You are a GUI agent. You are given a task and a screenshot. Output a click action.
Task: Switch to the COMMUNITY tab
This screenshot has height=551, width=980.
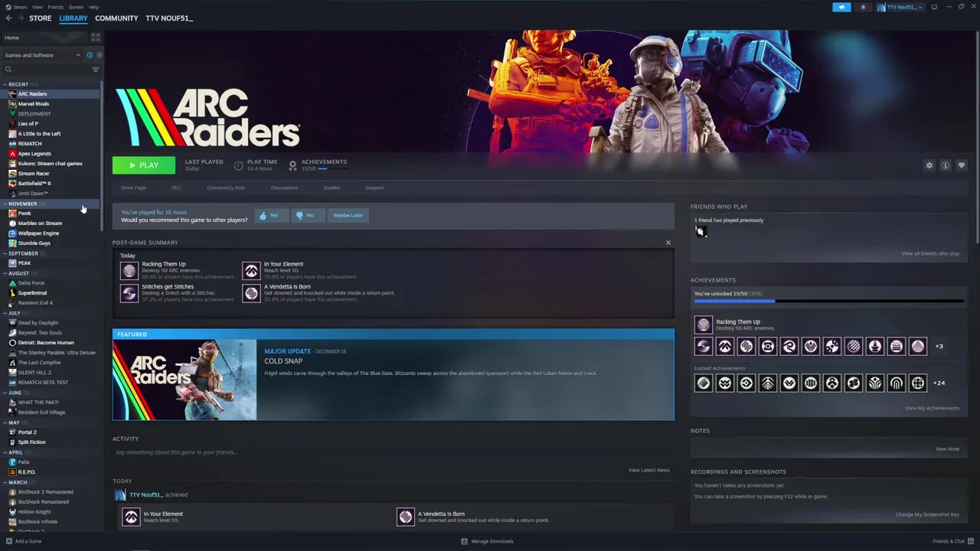[116, 18]
